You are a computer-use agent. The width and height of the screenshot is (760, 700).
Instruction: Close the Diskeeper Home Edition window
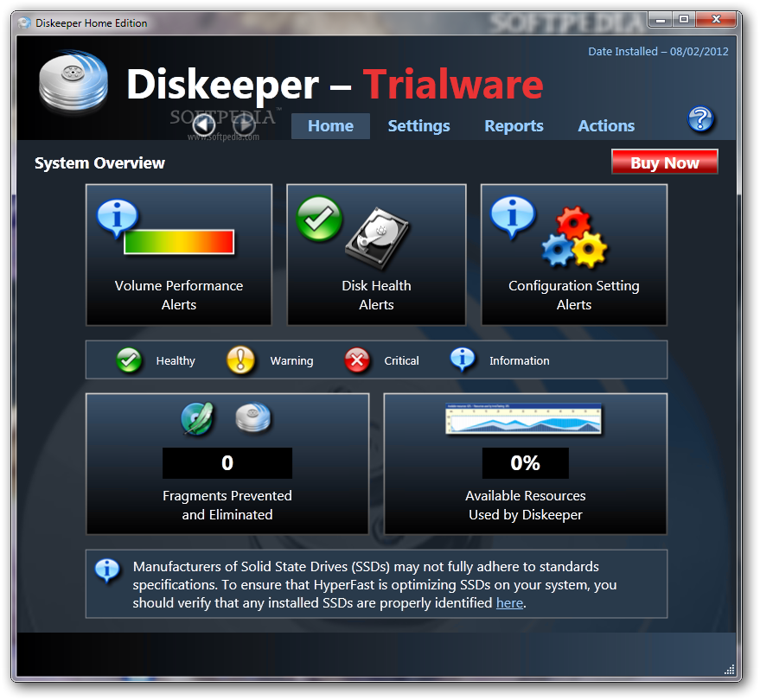pyautogui.click(x=716, y=20)
